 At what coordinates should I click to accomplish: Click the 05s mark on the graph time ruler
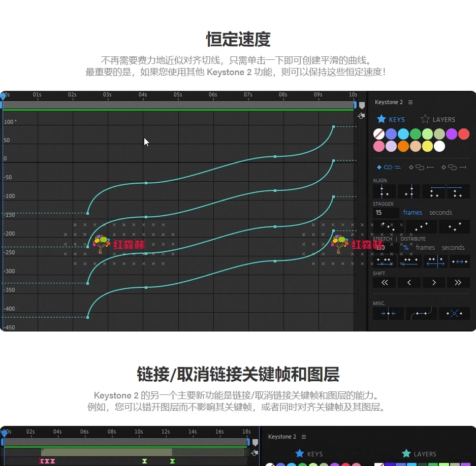pos(178,94)
